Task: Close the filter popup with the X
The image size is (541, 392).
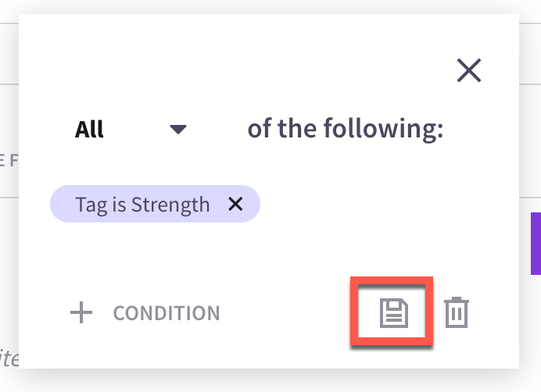Action: click(x=469, y=70)
